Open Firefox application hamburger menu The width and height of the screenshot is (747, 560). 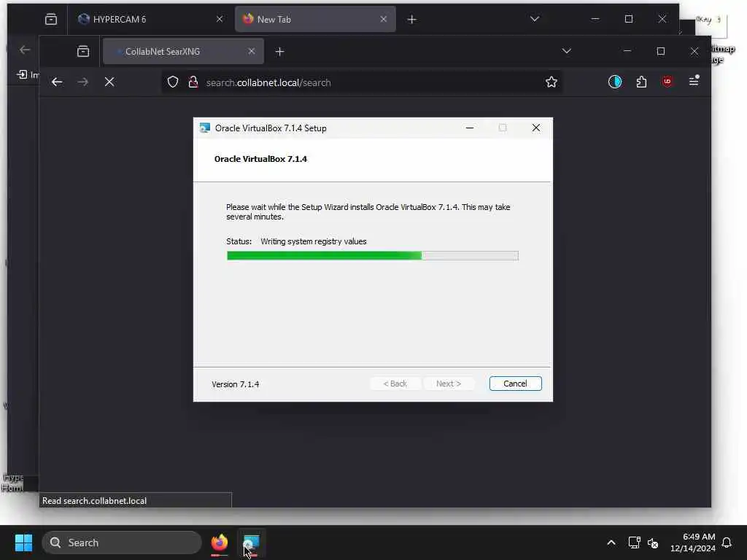[x=694, y=82]
